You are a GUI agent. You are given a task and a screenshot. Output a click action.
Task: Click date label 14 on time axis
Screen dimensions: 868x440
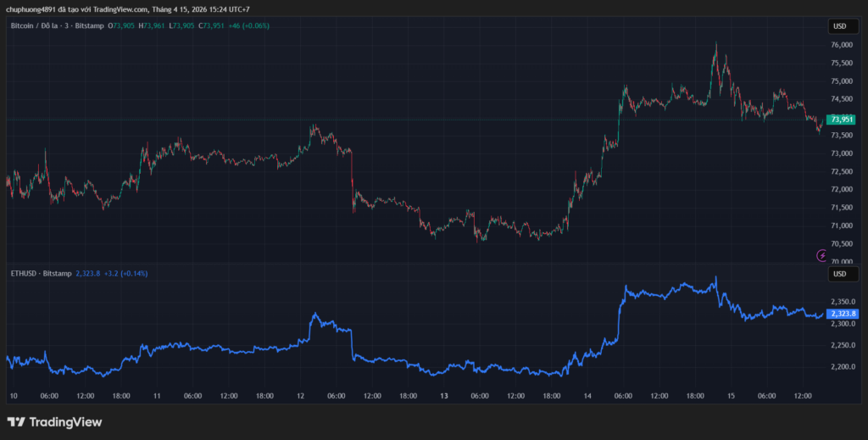click(x=587, y=396)
